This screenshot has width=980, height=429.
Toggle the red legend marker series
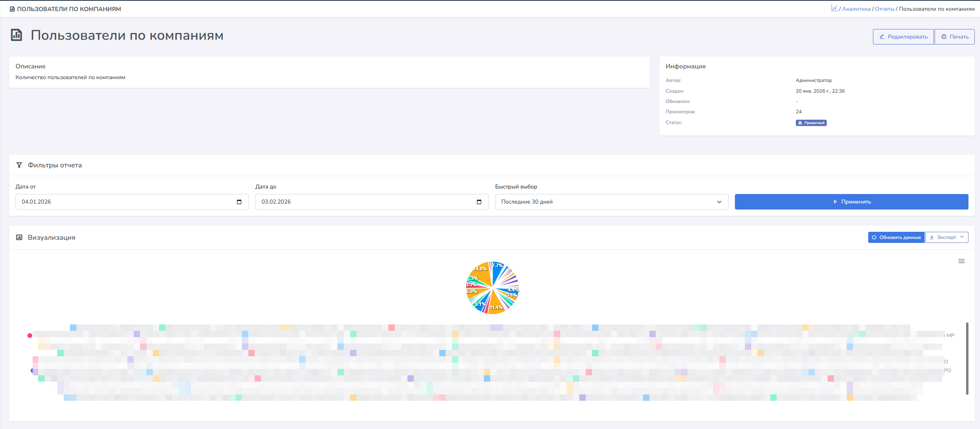(30, 336)
